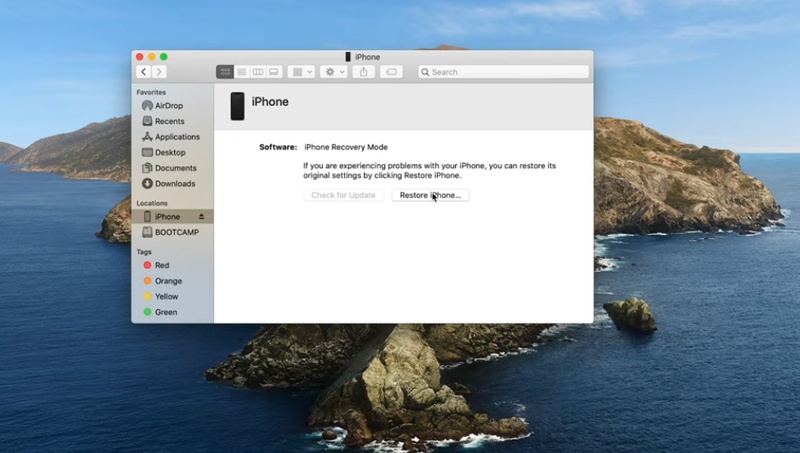Close the Finder window with red button
This screenshot has height=453, width=800.
coord(140,57)
